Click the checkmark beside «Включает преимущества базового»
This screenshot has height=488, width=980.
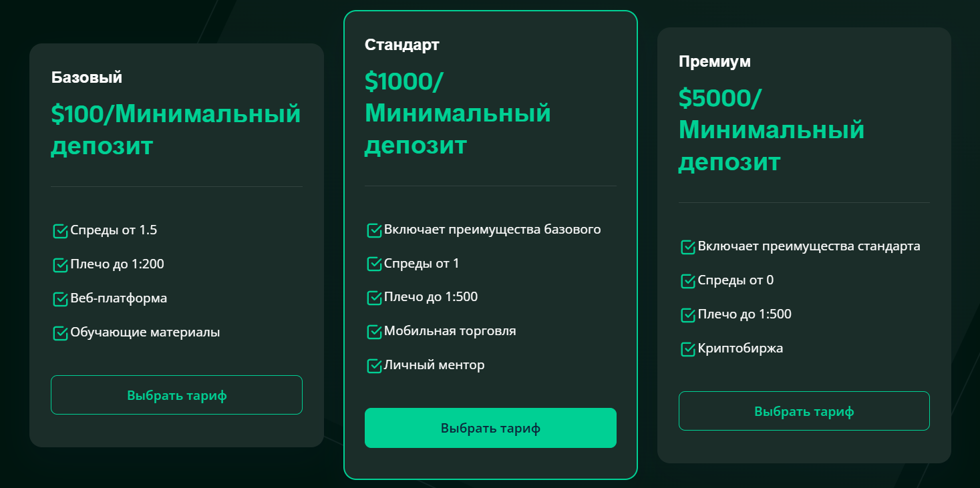click(373, 229)
